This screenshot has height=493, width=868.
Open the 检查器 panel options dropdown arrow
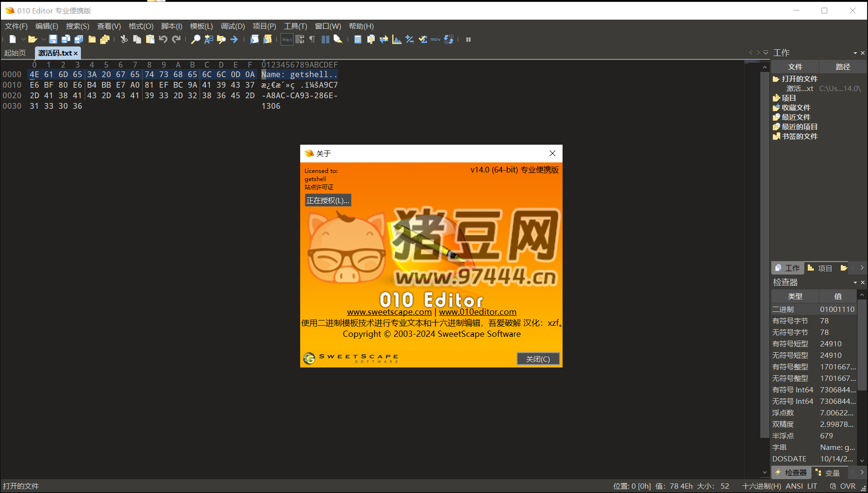[855, 283]
